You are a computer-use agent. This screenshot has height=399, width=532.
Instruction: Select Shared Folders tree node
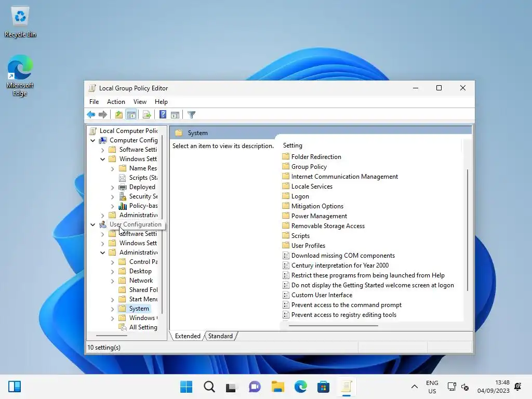[x=138, y=290]
